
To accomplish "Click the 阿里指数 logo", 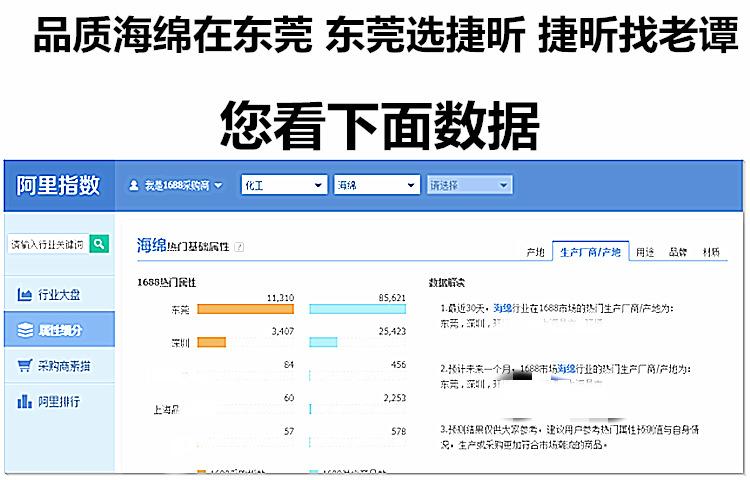I will coord(58,185).
